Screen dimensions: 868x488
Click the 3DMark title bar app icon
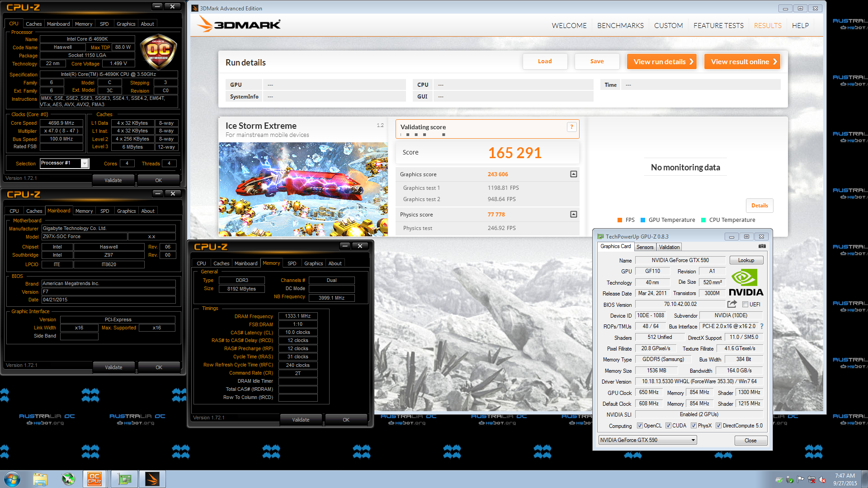pyautogui.click(x=195, y=8)
